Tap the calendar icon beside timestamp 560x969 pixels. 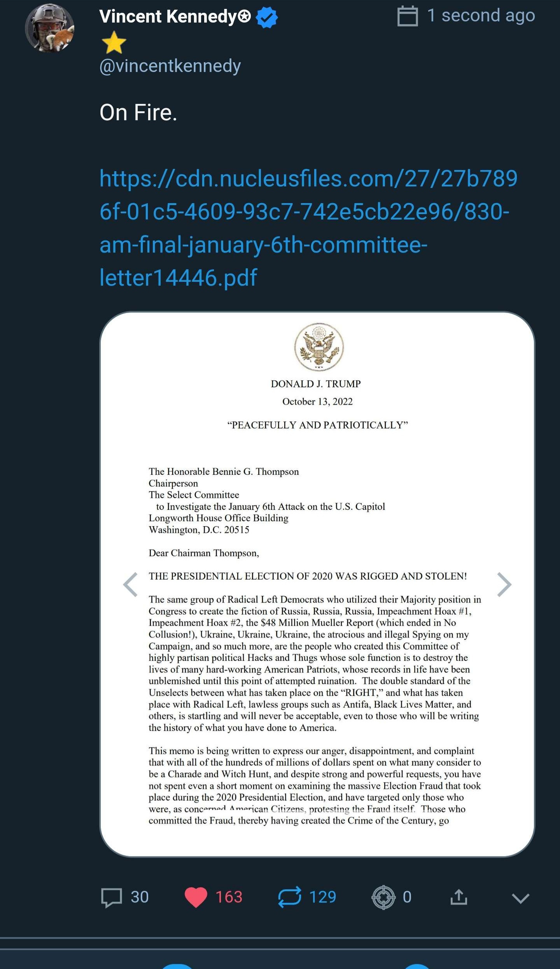(408, 16)
